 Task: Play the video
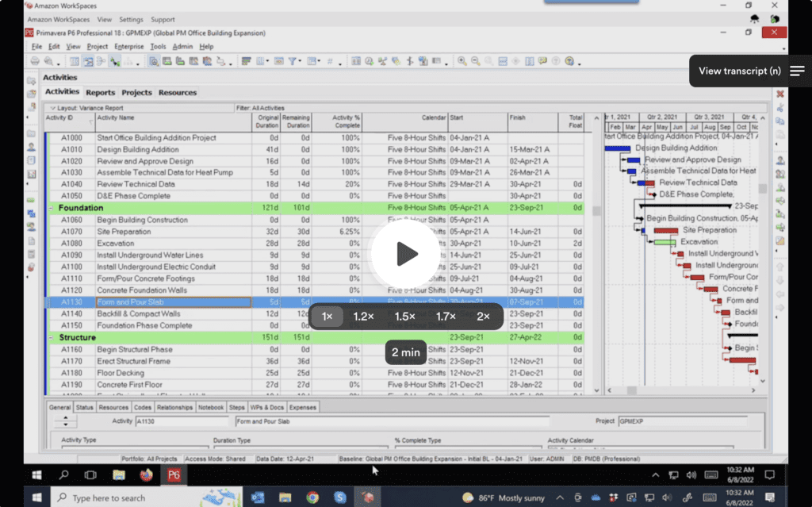pyautogui.click(x=406, y=254)
